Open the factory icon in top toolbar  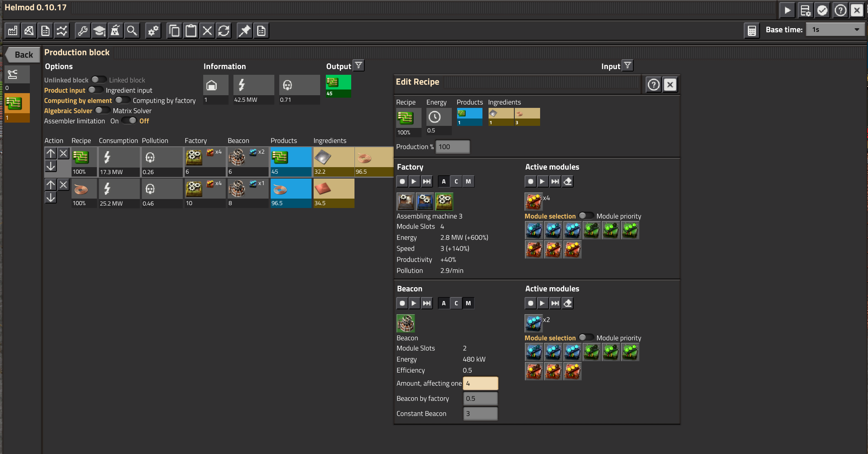tap(13, 31)
